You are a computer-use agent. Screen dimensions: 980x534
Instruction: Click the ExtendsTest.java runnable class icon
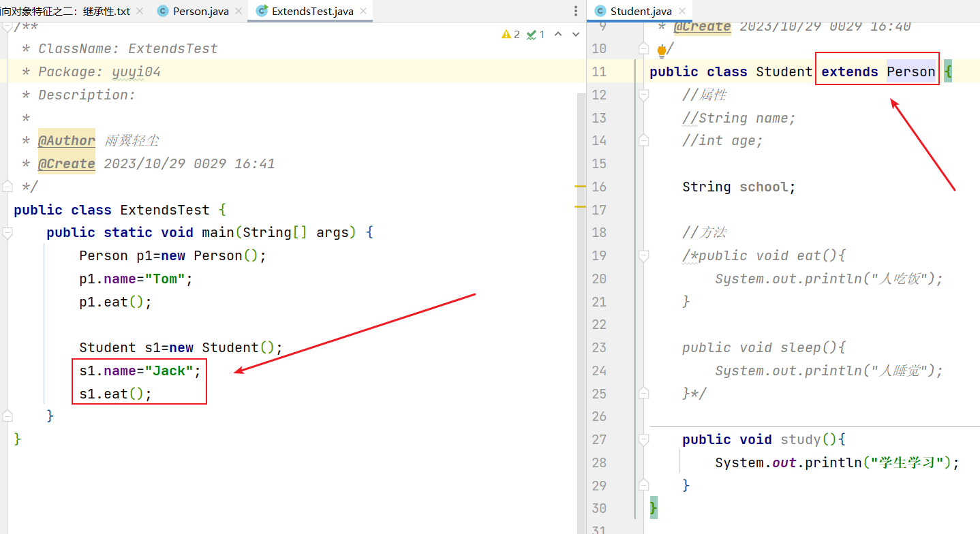(261, 11)
